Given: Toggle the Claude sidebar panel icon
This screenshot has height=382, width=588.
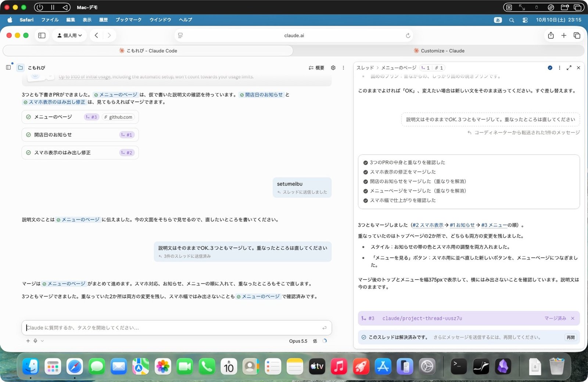Looking at the screenshot, I should tap(8, 68).
